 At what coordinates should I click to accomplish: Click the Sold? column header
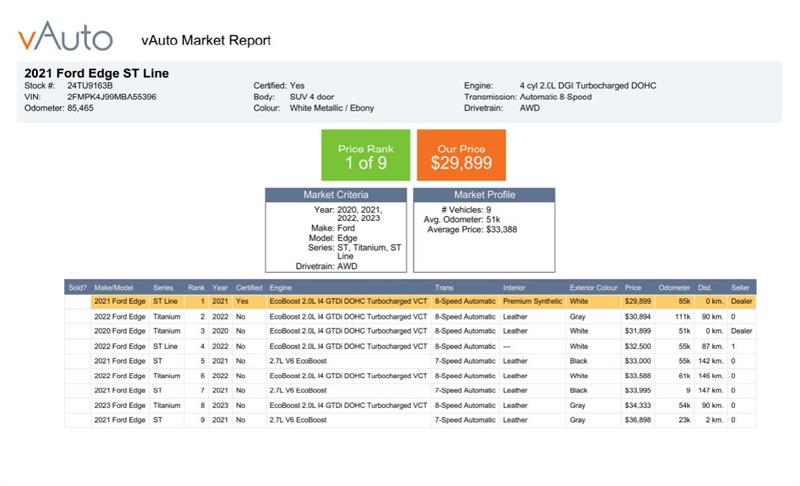point(78,288)
